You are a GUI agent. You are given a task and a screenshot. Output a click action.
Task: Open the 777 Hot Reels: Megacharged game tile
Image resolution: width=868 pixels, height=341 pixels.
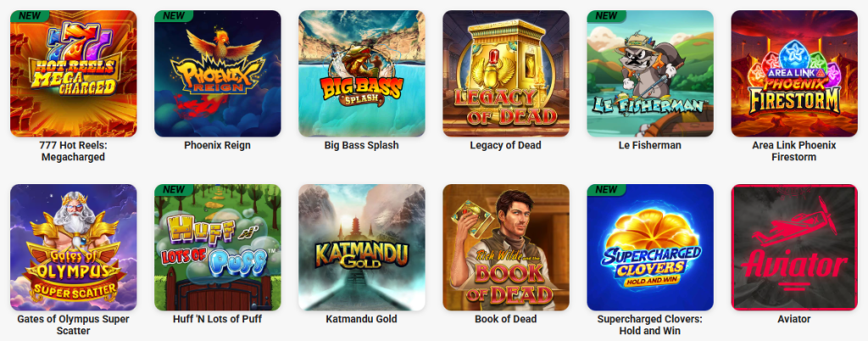coord(74,74)
